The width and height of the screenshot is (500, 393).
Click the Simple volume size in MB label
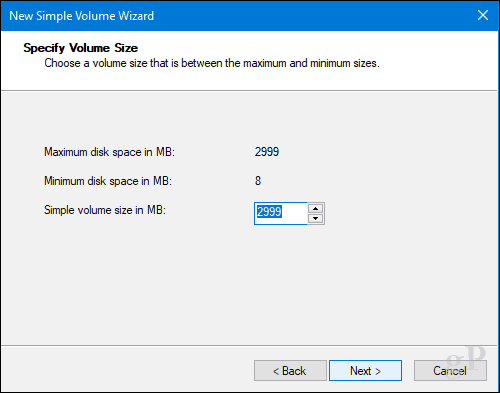(105, 210)
